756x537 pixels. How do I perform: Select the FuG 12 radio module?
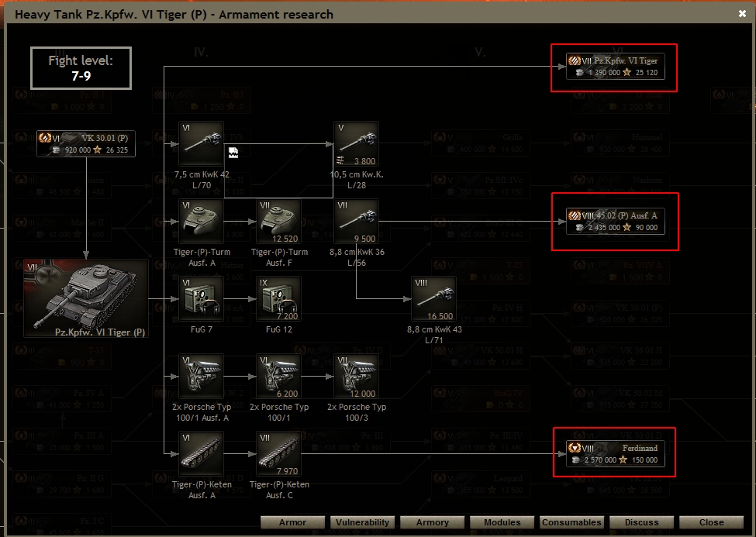coord(278,299)
